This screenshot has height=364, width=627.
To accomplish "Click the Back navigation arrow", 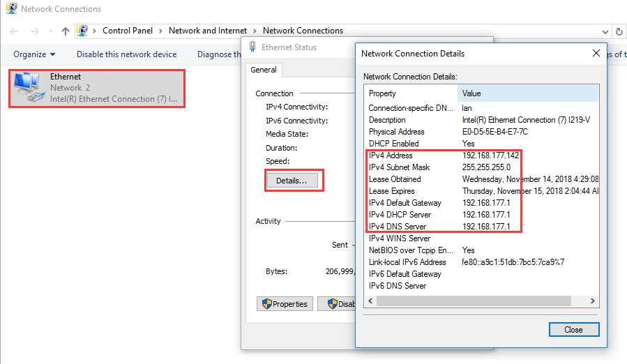I will coord(14,31).
